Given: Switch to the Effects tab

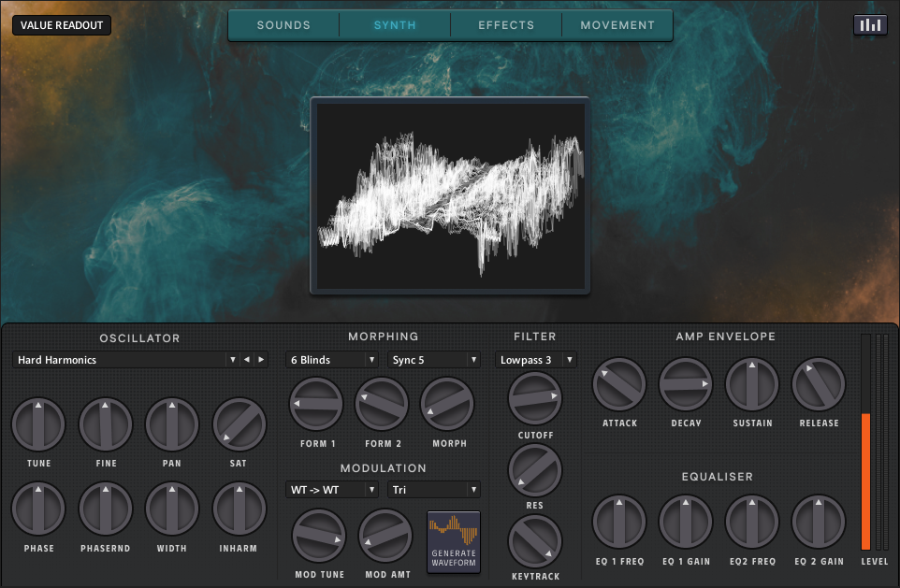Looking at the screenshot, I should click(506, 25).
